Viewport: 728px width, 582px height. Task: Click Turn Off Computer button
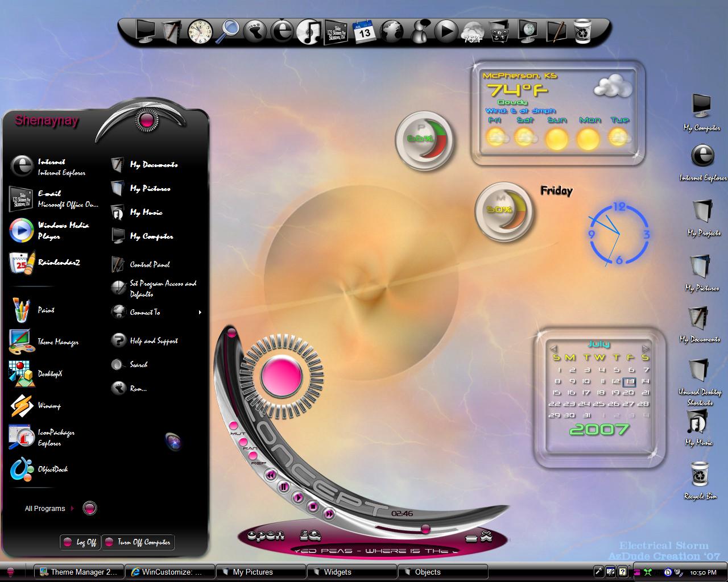pos(138,542)
